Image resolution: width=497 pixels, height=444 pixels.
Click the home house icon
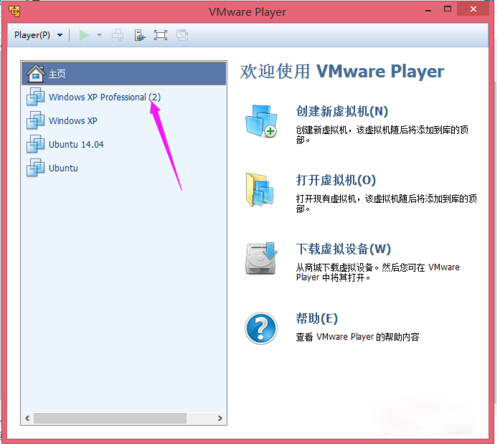(x=36, y=73)
